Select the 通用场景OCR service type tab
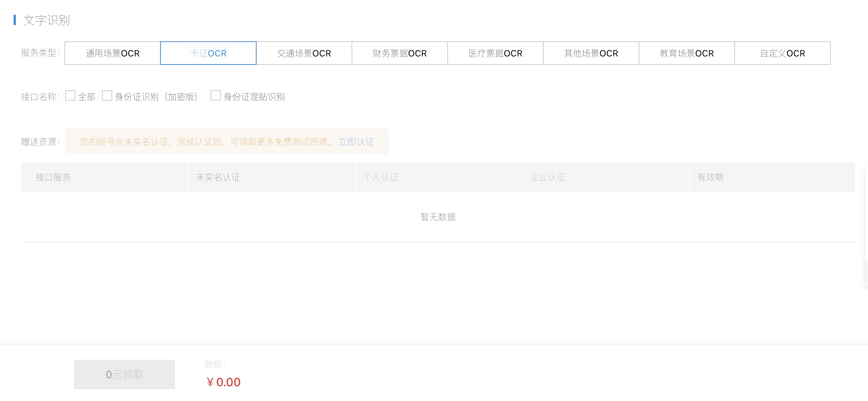This screenshot has height=401, width=868. coord(113,53)
